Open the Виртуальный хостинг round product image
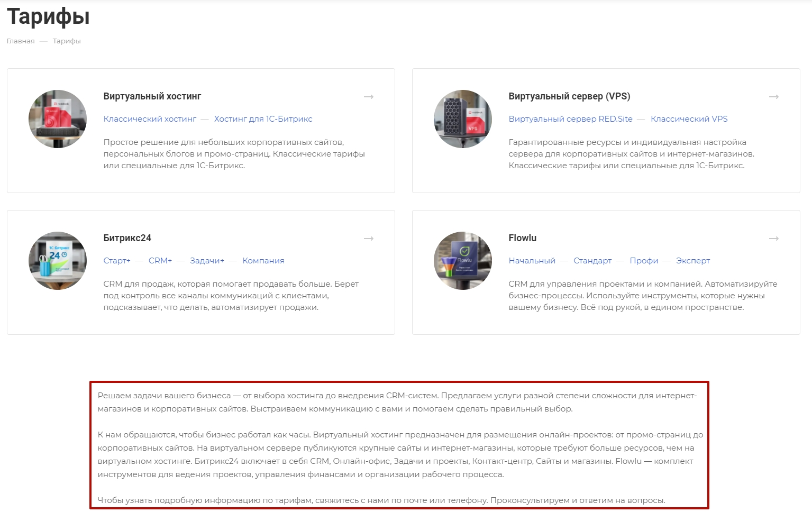Viewport: 812px width, 512px height. coord(58,119)
